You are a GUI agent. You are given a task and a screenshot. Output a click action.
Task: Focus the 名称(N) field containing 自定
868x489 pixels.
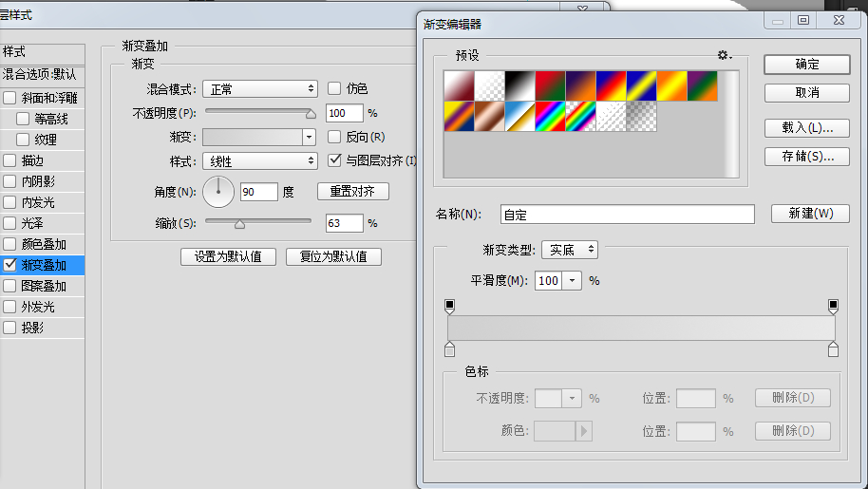tap(627, 215)
